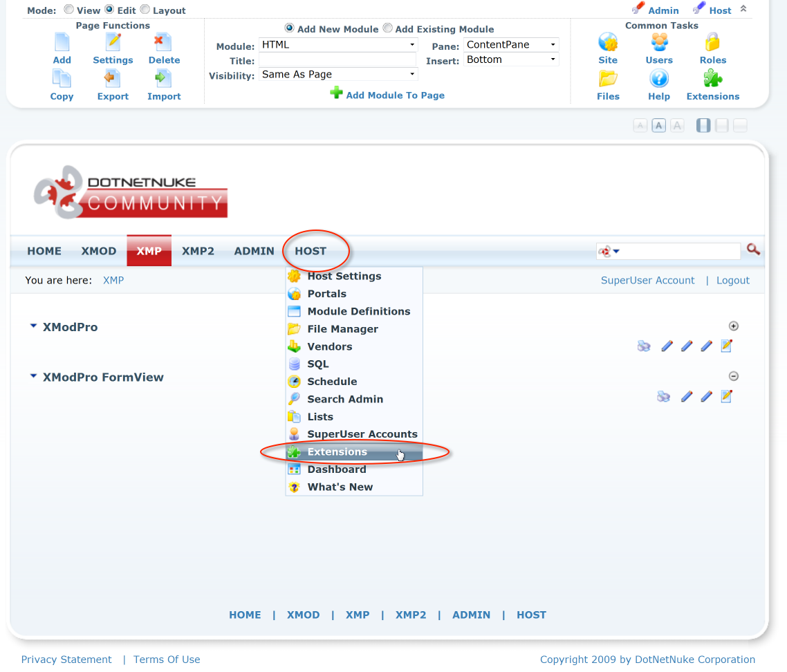This screenshot has width=787, height=672.
Task: Select the View mode radio button
Action: [68, 9]
